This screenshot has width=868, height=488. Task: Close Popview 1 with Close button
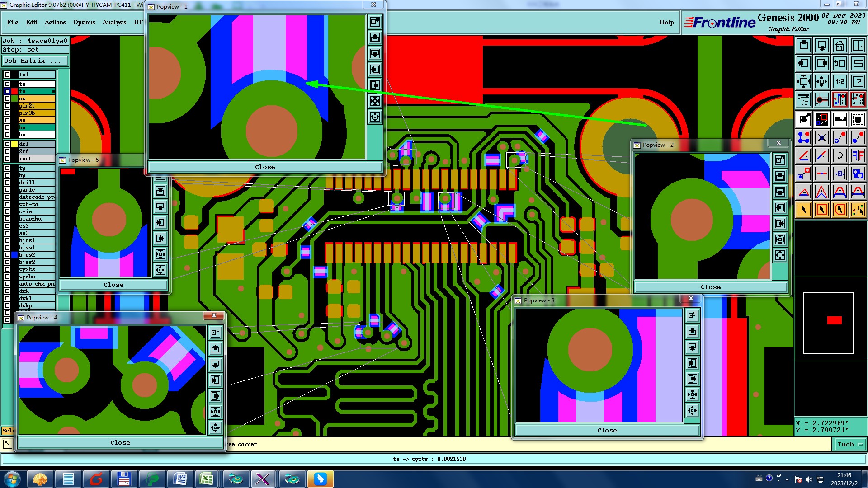tap(264, 167)
